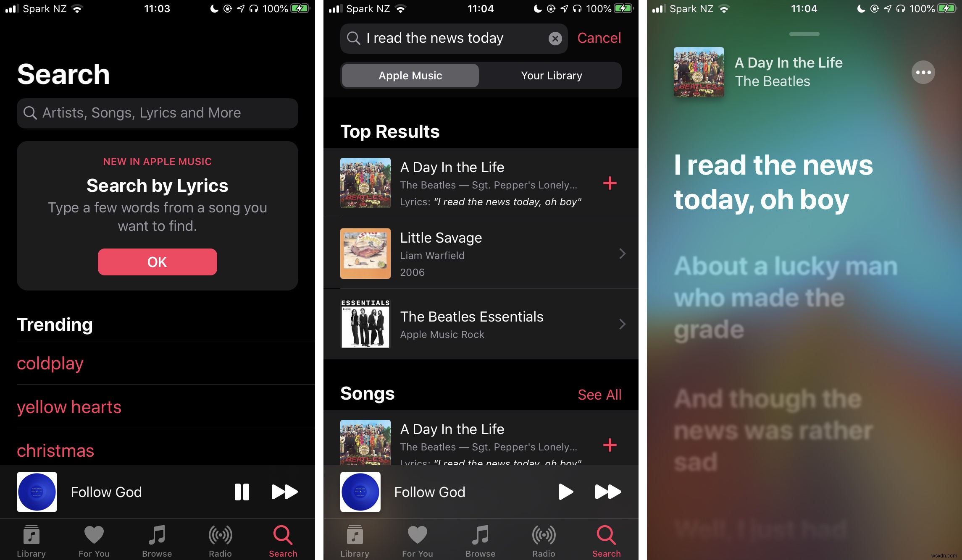962x560 pixels.
Task: Tap the clear search field X icon
Action: point(555,39)
